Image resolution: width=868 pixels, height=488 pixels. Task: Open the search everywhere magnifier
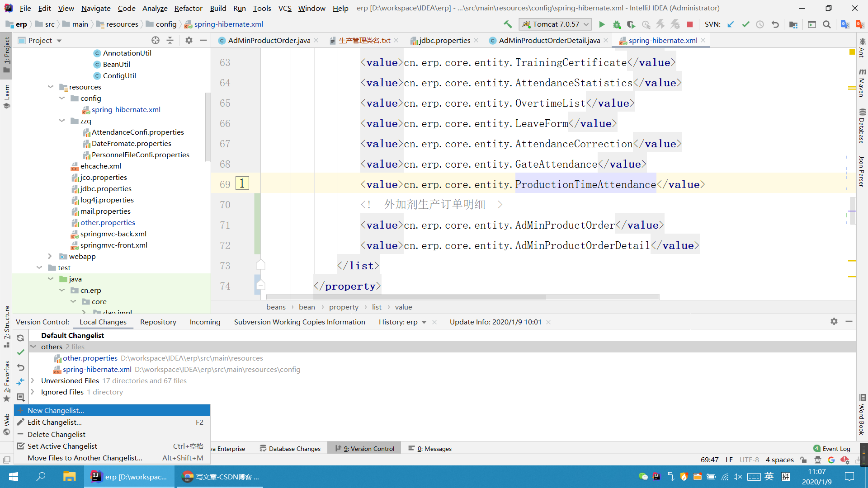[x=827, y=24]
